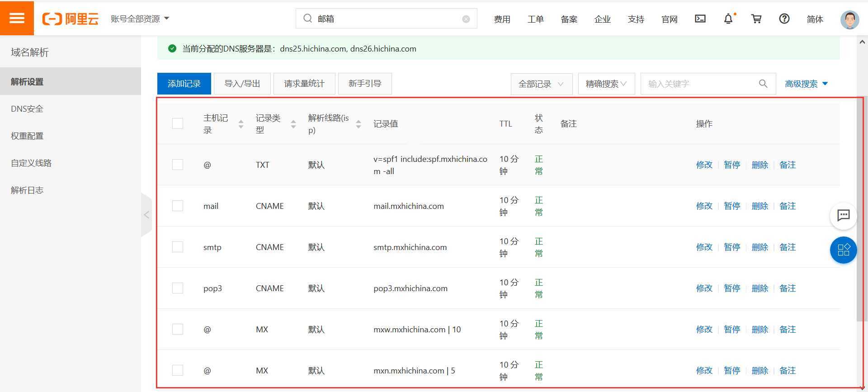Viewport: 868px width, 392px height.
Task: Sort by the 记录类型 column arrows
Action: (x=293, y=124)
